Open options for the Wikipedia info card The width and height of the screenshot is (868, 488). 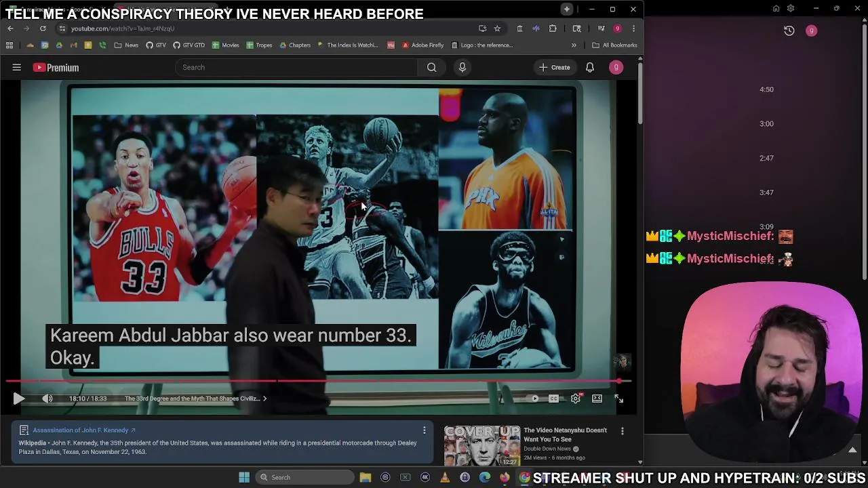pos(425,430)
